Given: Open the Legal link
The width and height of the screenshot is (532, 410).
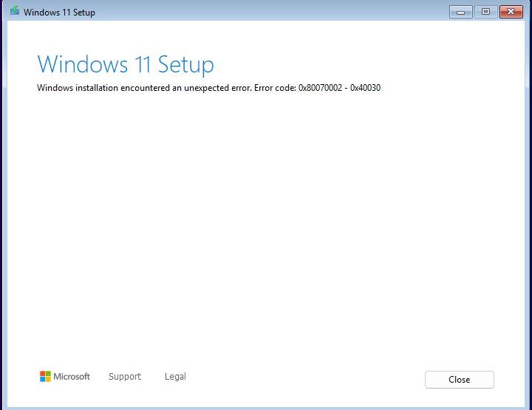Looking at the screenshot, I should tap(175, 377).
